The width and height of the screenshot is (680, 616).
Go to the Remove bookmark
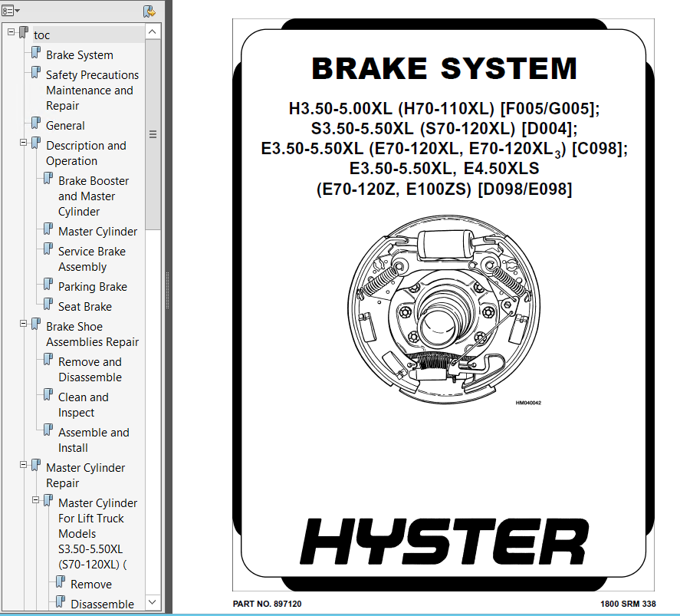point(91,585)
